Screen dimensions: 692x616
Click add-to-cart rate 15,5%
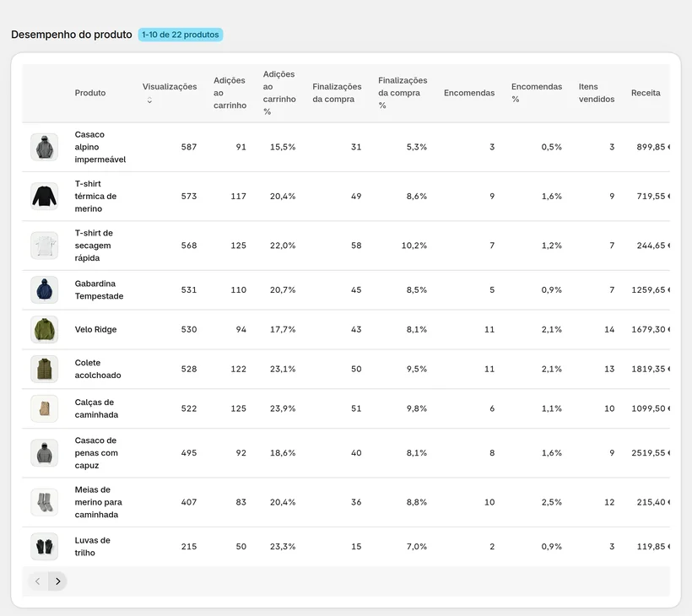click(x=283, y=147)
